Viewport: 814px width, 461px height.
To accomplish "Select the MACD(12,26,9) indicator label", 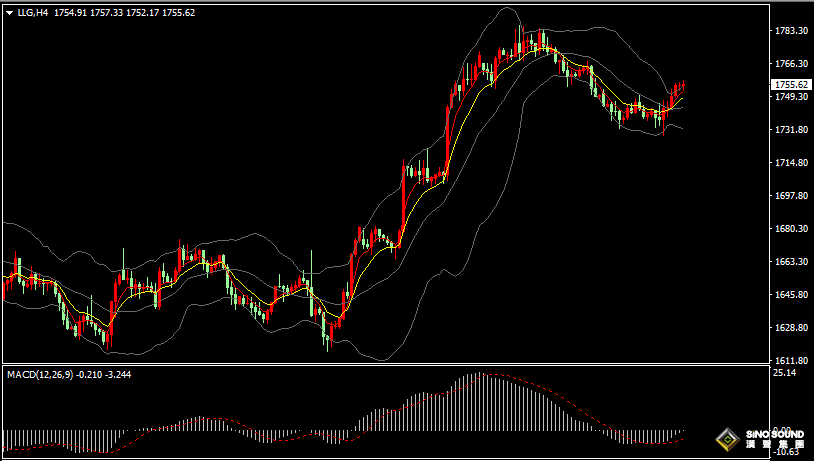I will (40, 374).
